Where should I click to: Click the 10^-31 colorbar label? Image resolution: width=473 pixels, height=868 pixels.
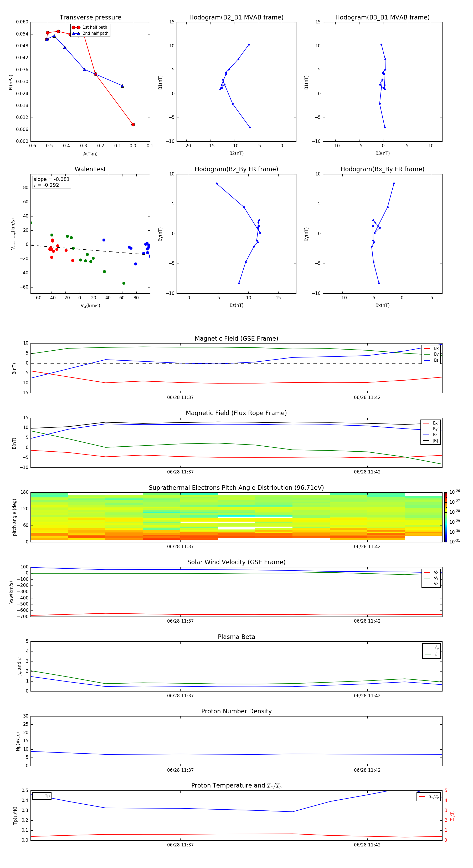(x=455, y=542)
